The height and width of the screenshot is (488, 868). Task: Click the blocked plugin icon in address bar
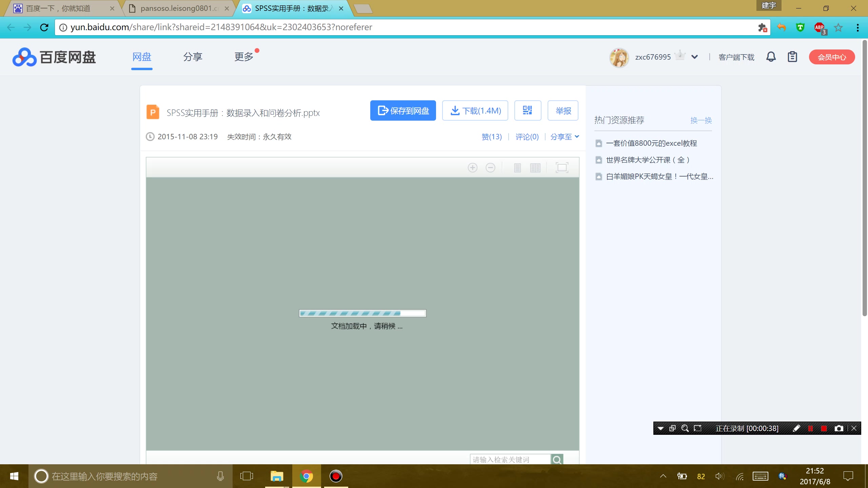point(763,27)
